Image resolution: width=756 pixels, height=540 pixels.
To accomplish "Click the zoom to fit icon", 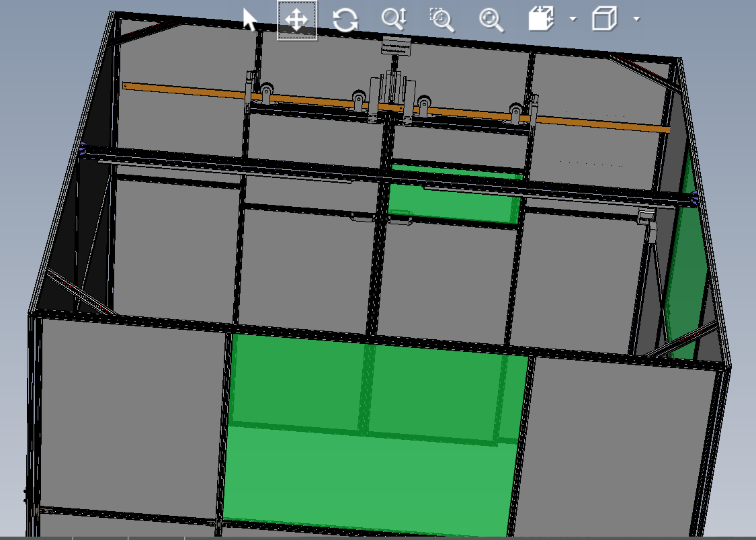I will pyautogui.click(x=491, y=20).
